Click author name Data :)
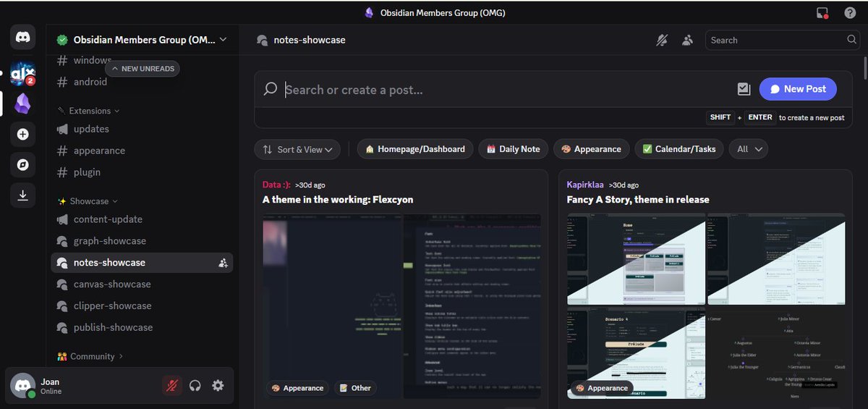Image resolution: width=868 pixels, height=409 pixels. 276,185
